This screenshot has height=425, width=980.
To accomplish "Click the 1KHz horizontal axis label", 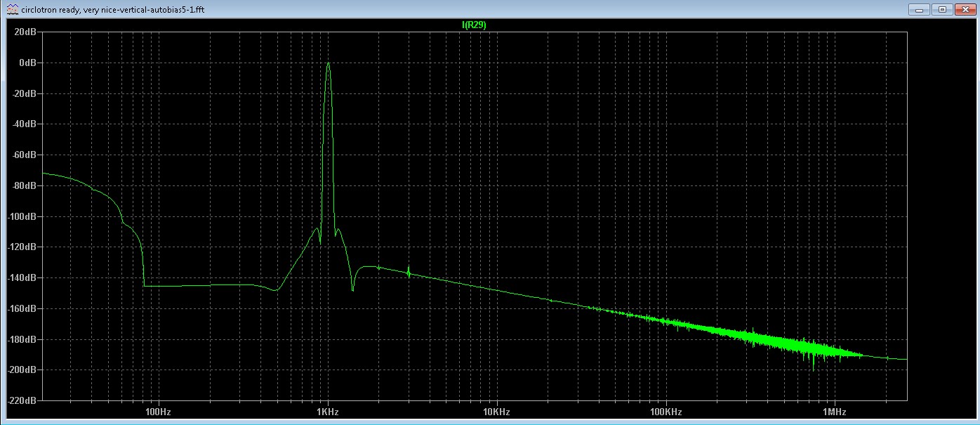I will click(x=327, y=410).
